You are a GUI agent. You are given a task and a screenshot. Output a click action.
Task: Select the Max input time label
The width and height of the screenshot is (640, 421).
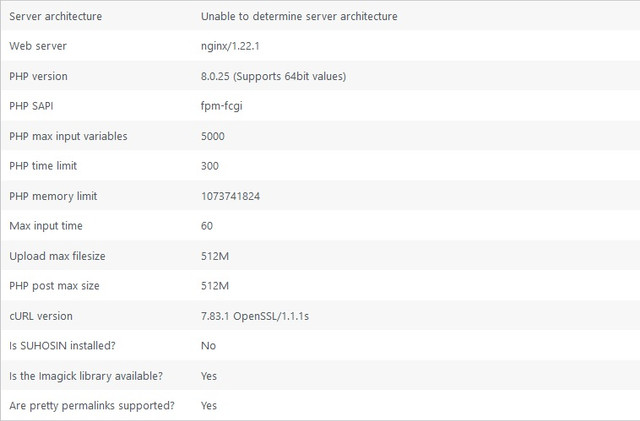(x=46, y=226)
